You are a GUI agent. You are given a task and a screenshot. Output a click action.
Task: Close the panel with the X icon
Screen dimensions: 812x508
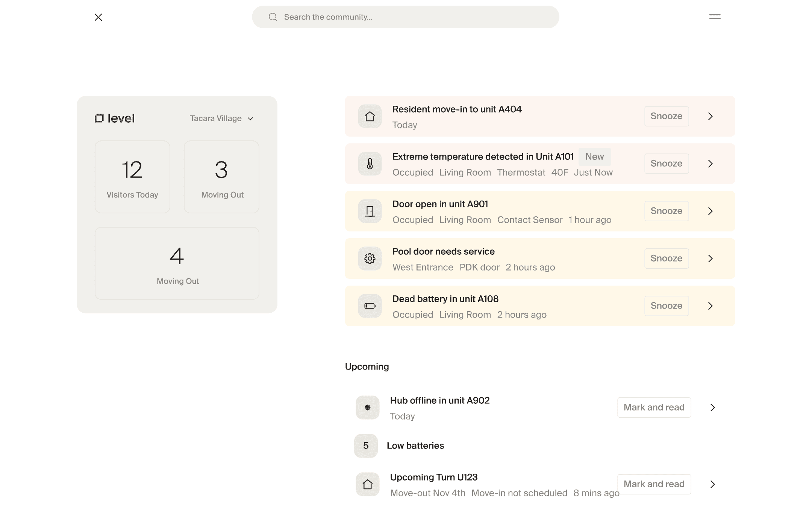tap(98, 17)
